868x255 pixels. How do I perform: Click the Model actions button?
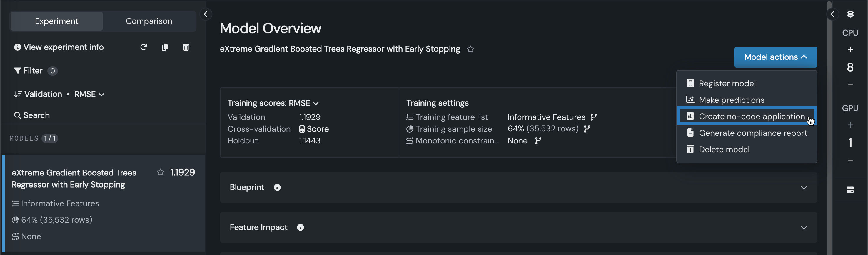pyautogui.click(x=775, y=57)
